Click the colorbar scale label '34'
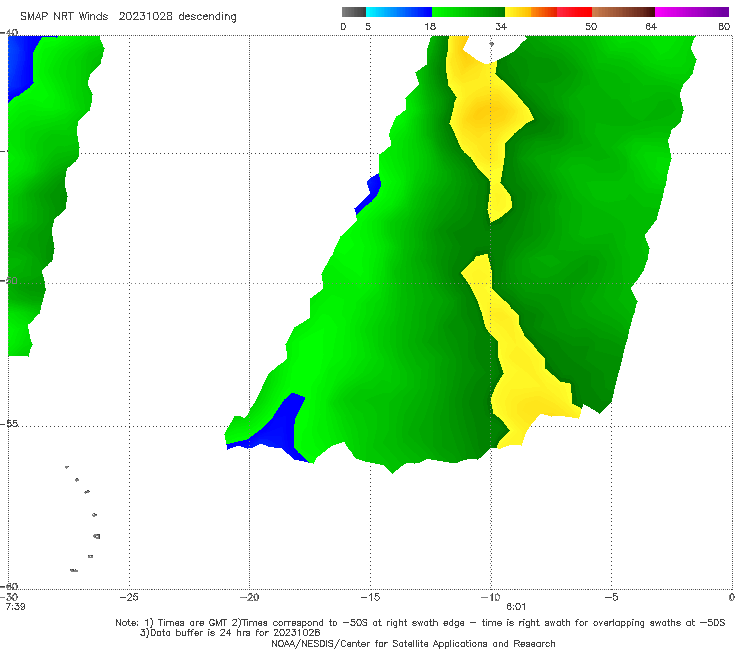This screenshot has height=650, width=740. point(501,27)
